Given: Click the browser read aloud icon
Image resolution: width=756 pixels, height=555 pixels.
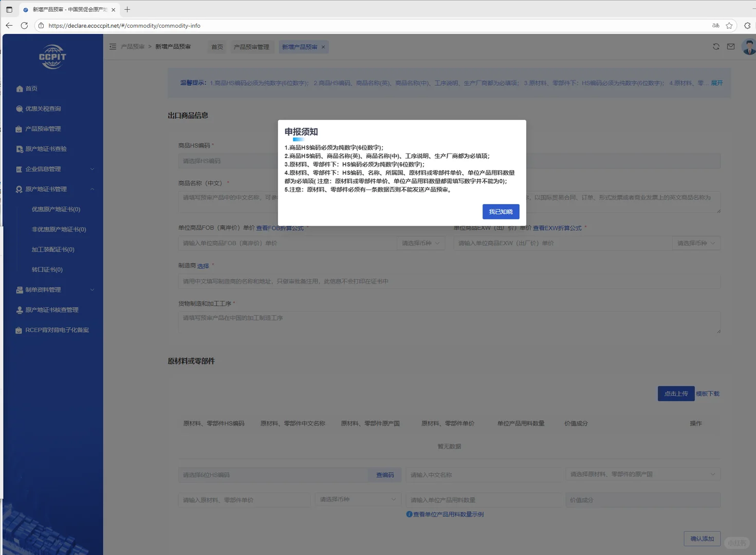Looking at the screenshot, I should click(x=715, y=25).
